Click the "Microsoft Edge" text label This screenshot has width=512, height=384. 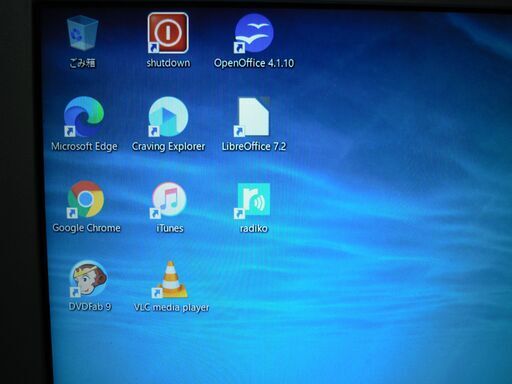84,146
